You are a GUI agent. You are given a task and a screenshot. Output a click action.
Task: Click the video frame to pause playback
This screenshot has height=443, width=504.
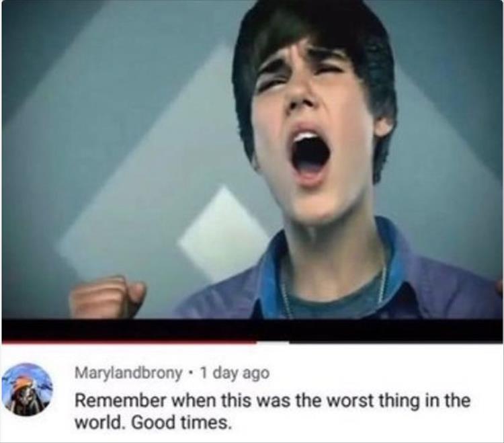(x=252, y=160)
